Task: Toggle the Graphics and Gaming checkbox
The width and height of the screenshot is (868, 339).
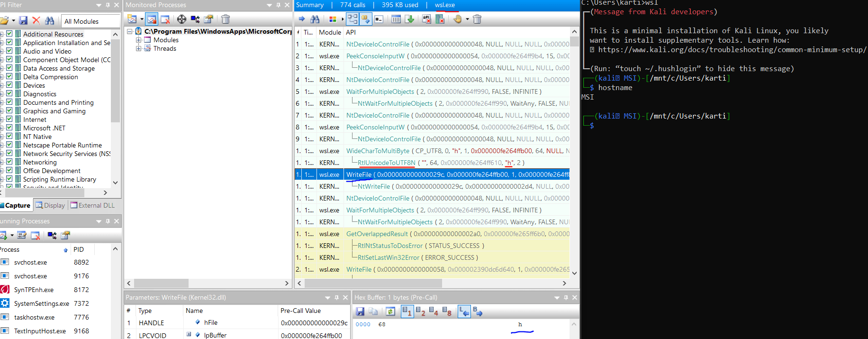Action: (x=9, y=110)
